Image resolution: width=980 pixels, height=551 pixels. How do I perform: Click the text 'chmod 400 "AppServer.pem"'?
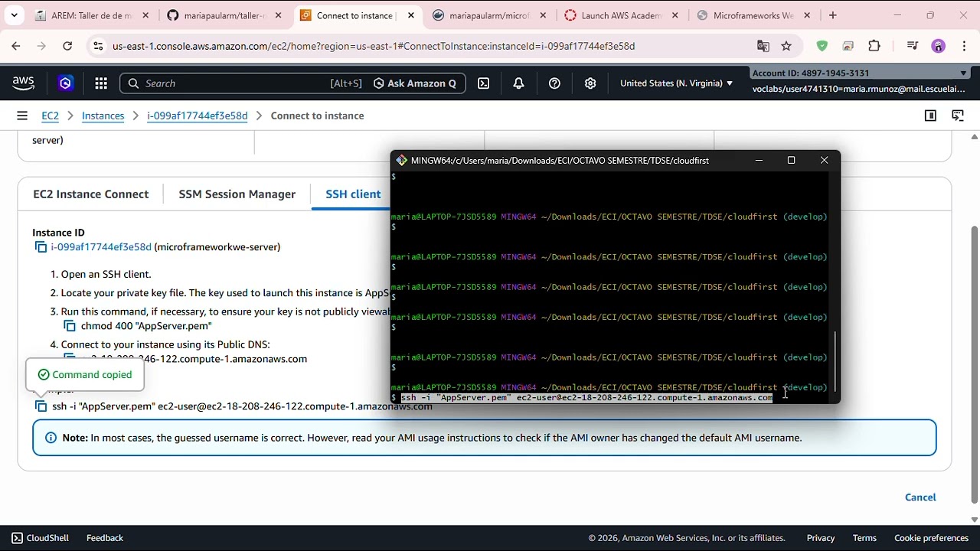coord(146,326)
